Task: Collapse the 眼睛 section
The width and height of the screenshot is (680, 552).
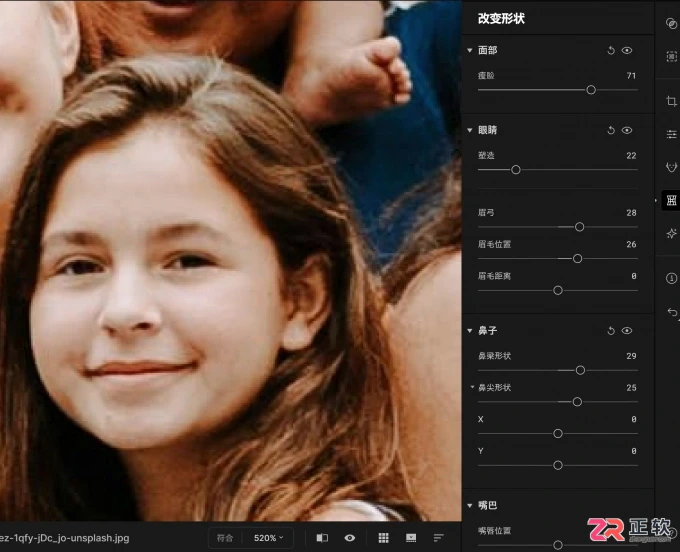Action: pos(470,131)
